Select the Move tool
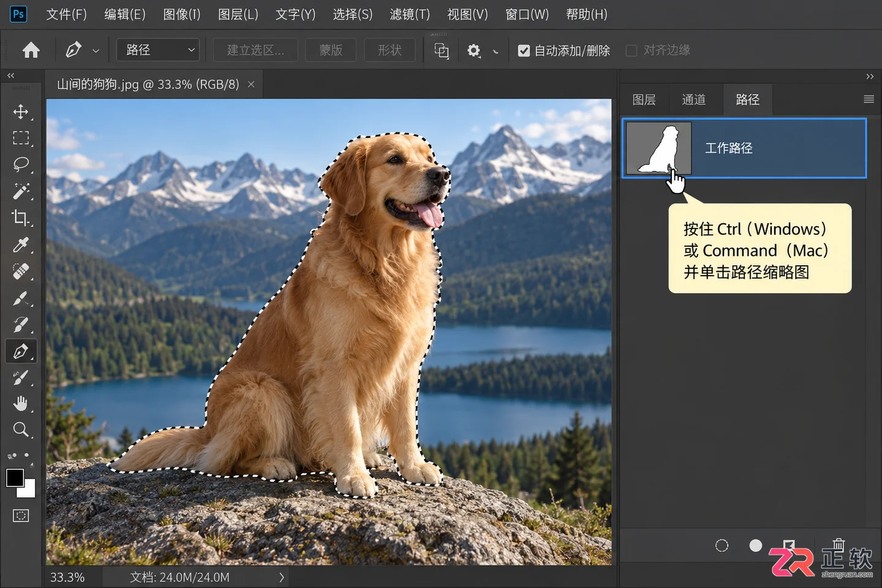 [x=21, y=111]
